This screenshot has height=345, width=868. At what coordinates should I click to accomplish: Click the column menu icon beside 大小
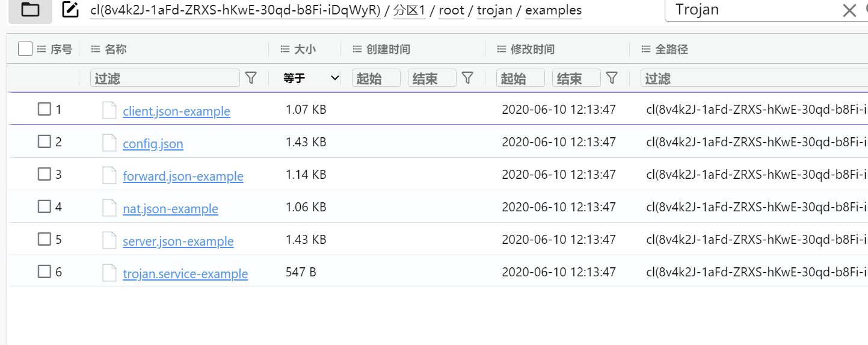(x=285, y=49)
